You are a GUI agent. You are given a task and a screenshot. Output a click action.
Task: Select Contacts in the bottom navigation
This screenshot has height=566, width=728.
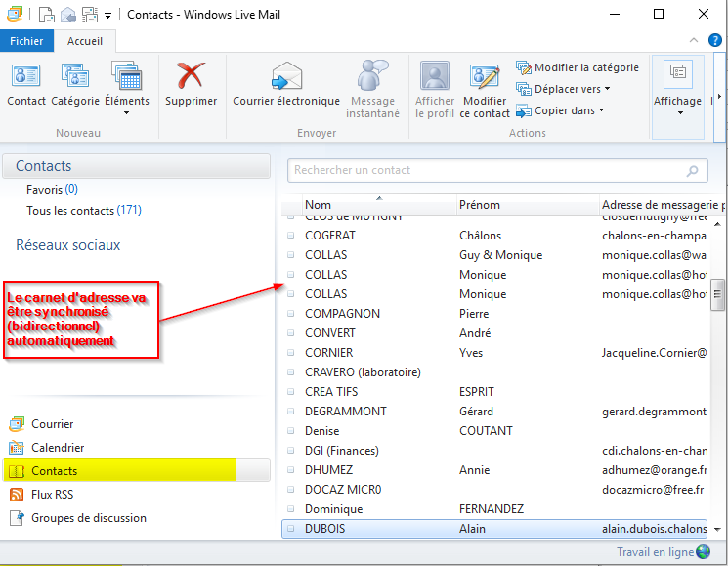click(x=137, y=471)
